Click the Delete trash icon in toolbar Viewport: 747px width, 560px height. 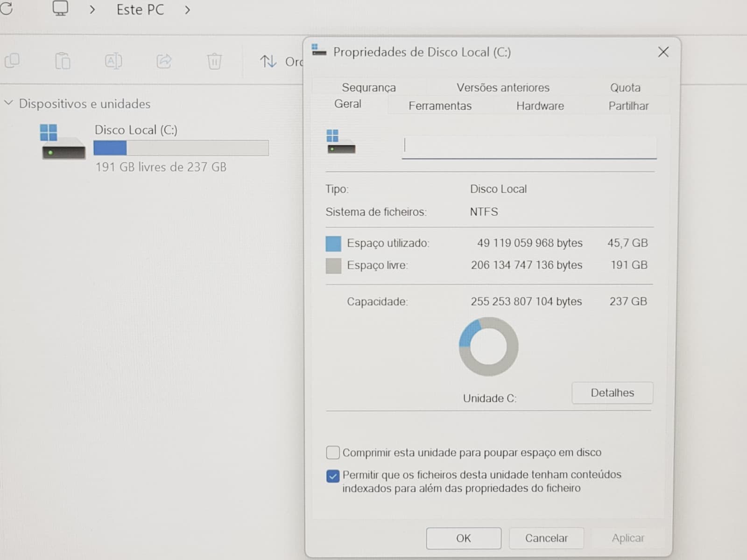coord(214,61)
